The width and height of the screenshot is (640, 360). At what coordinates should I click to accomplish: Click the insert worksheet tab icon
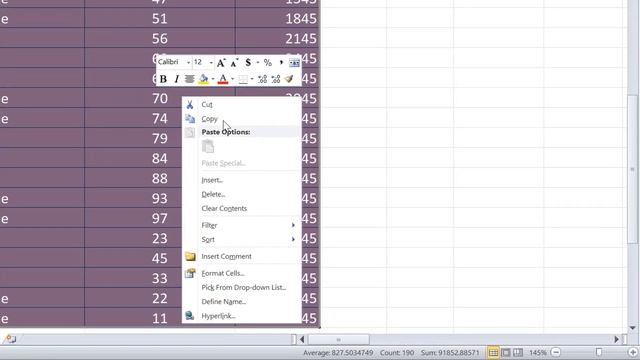pos(10,339)
